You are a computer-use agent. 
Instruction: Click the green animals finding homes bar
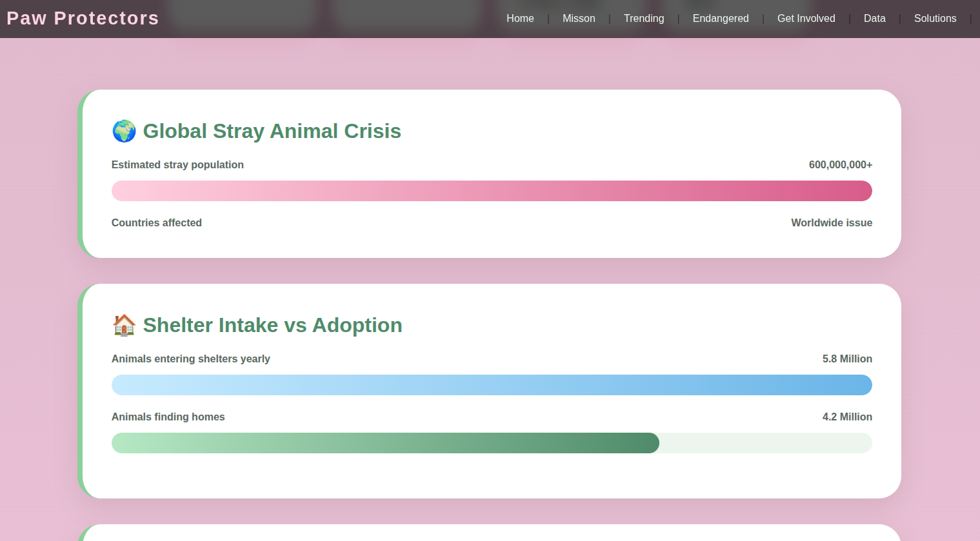[385, 443]
